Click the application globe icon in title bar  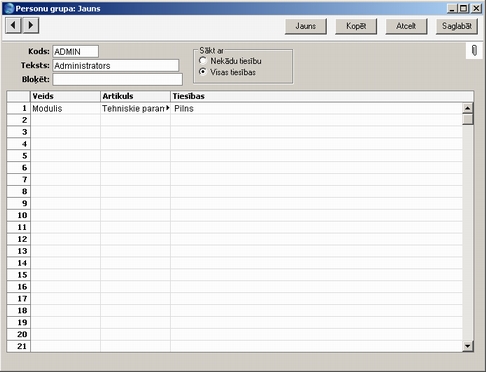tap(9, 8)
